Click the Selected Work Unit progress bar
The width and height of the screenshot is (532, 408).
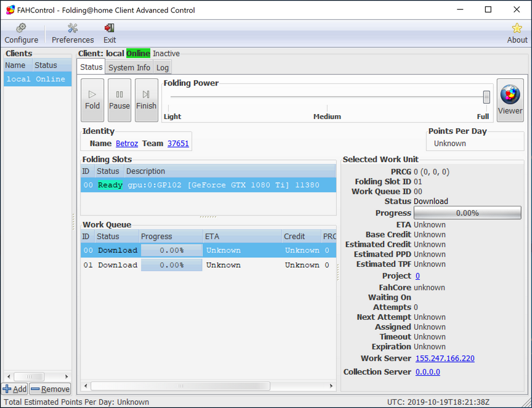pos(467,213)
